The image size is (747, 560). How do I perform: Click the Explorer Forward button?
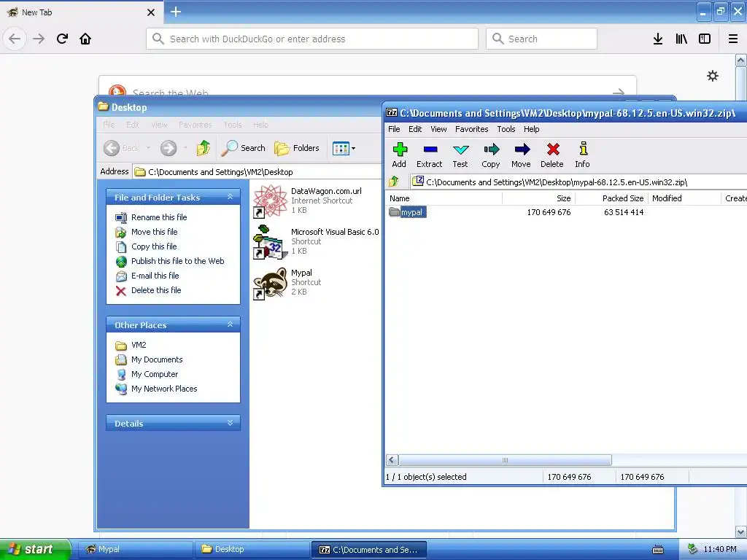click(x=169, y=148)
